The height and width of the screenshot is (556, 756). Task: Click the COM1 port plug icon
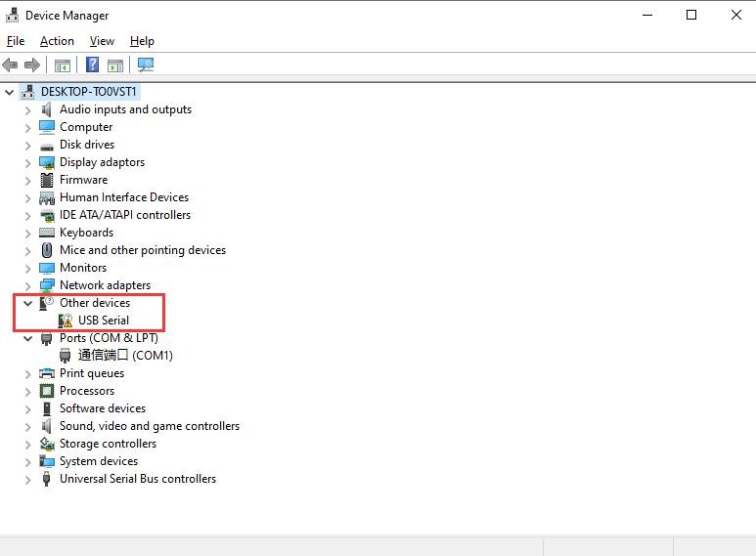coord(66,356)
